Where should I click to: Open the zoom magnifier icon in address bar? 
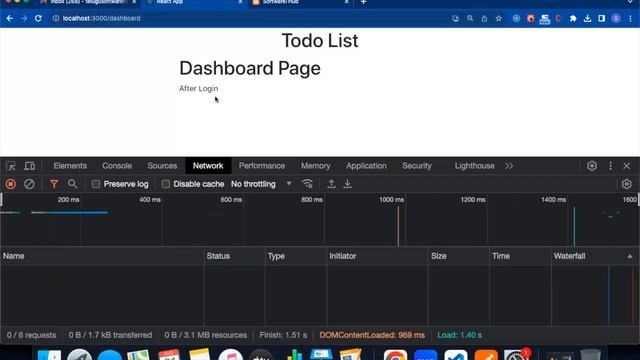470,18
